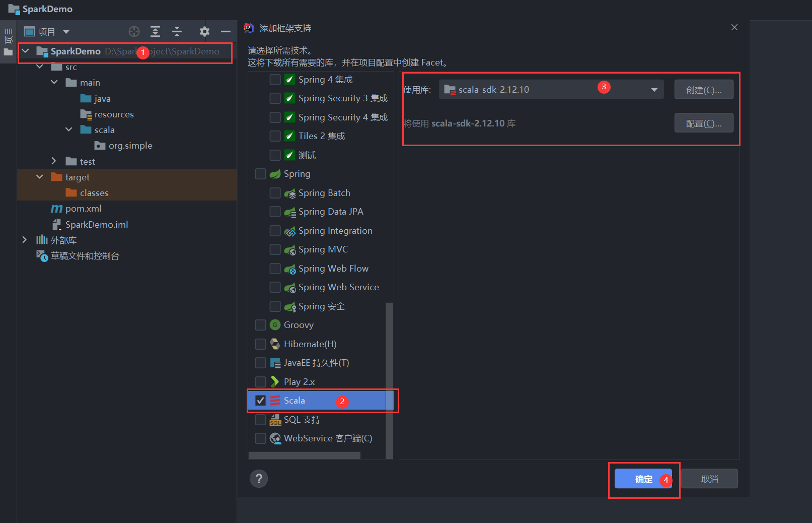Select the Spring Web Service row

(x=321, y=287)
